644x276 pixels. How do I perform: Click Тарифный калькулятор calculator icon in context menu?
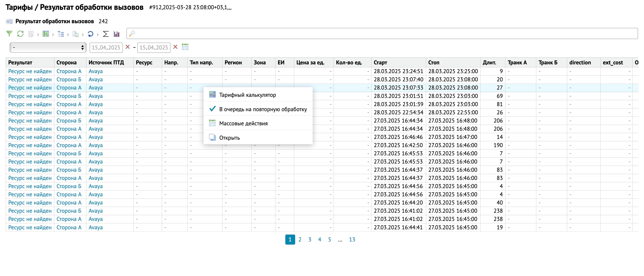coord(212,94)
